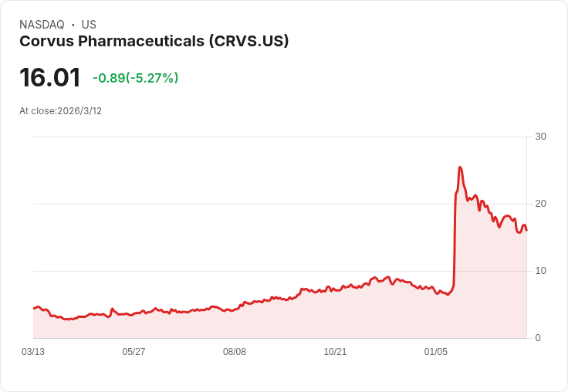The image size is (568, 392).
Task: Click the chart line's leftmost starting point
Action: (34, 308)
